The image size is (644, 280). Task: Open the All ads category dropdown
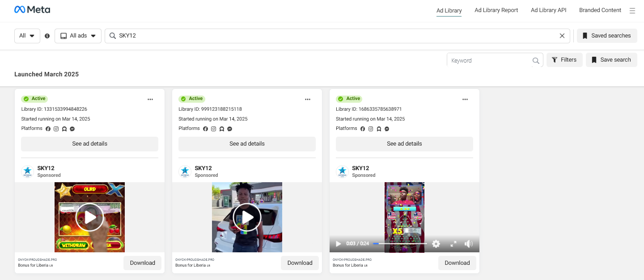[x=78, y=36]
